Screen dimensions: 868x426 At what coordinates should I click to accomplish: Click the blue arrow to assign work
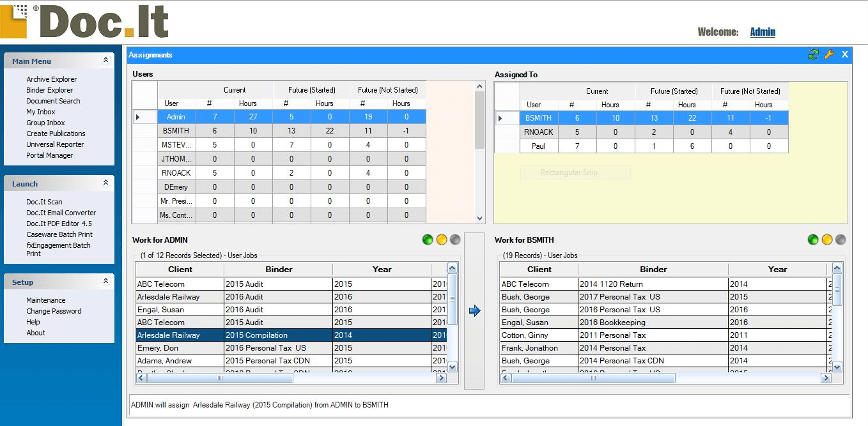coord(474,310)
